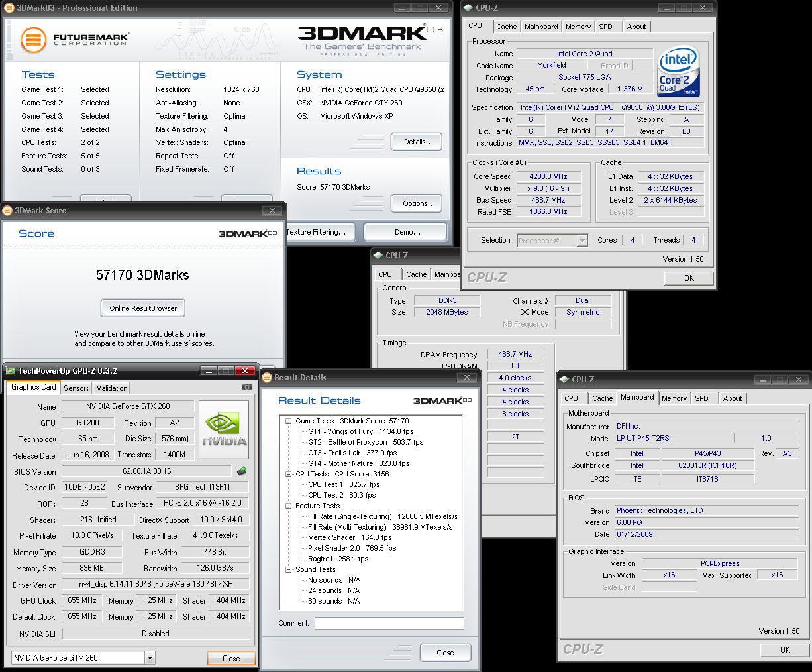Collapse the Game Tests tree node
Image resolution: width=812 pixels, height=672 pixels.
(x=289, y=421)
